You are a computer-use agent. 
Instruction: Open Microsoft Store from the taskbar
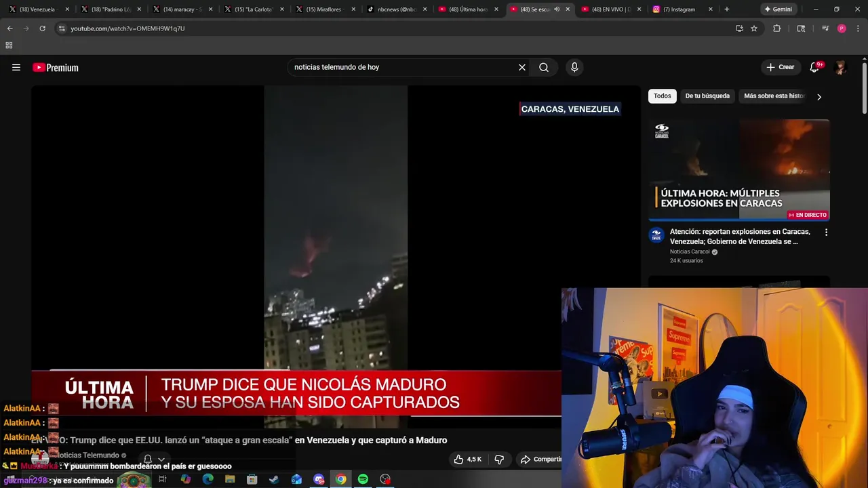[x=252, y=479]
